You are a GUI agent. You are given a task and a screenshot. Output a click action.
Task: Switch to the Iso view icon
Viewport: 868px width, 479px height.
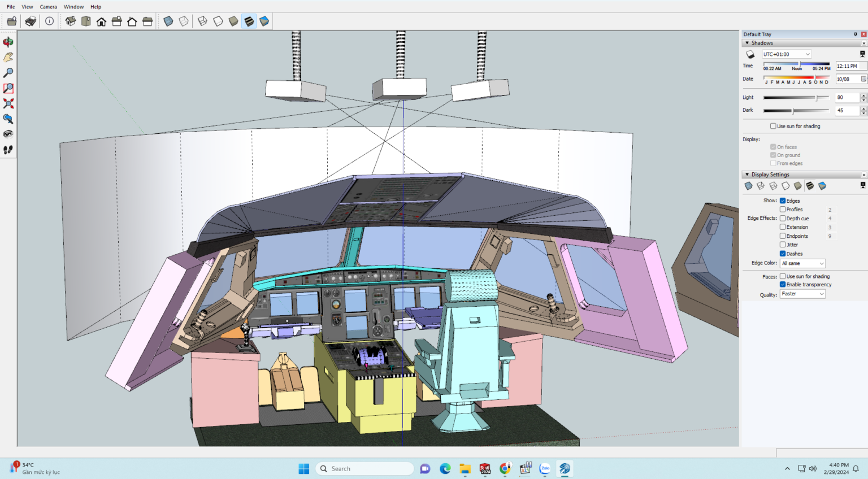coord(71,21)
